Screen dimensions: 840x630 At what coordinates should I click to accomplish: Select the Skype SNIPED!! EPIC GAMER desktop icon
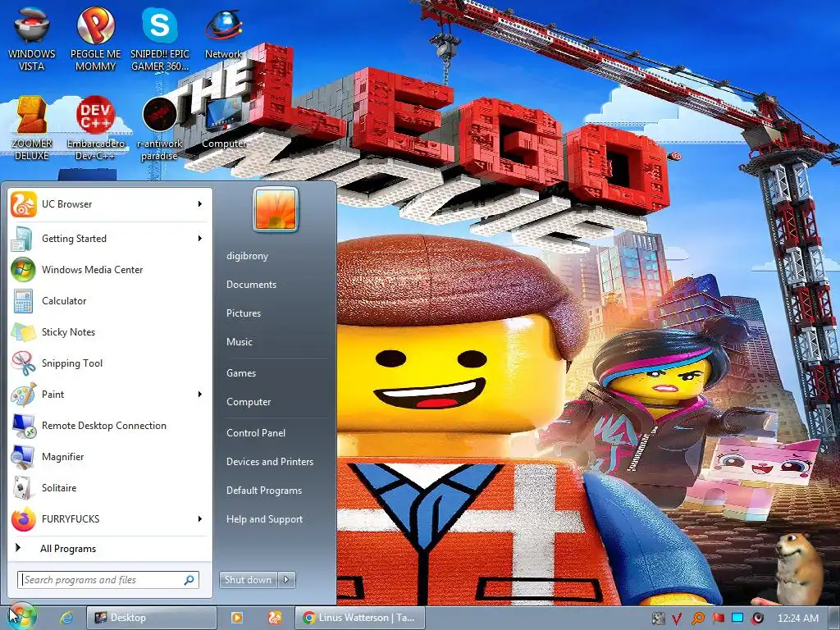pos(160,39)
